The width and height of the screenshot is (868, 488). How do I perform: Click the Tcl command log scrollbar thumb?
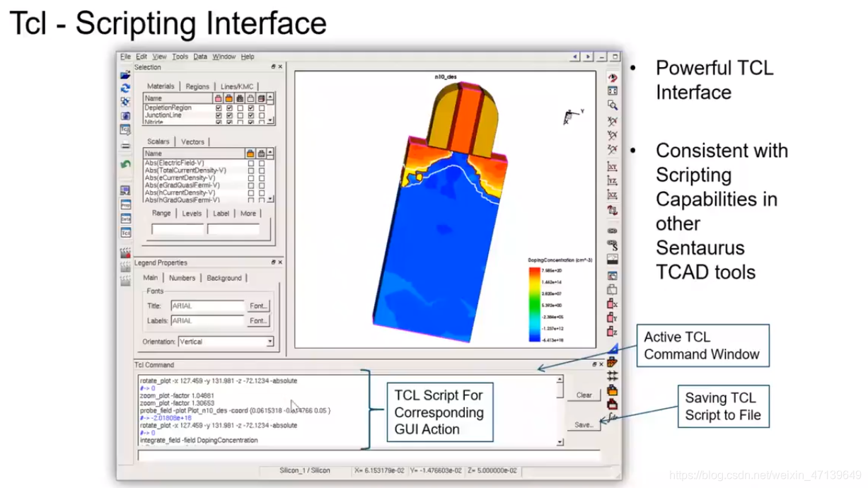click(560, 390)
